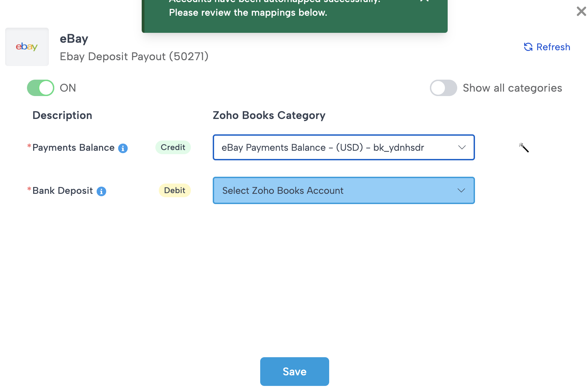The image size is (588, 389).
Task: Click the circular arrows refresh icon
Action: (x=528, y=47)
